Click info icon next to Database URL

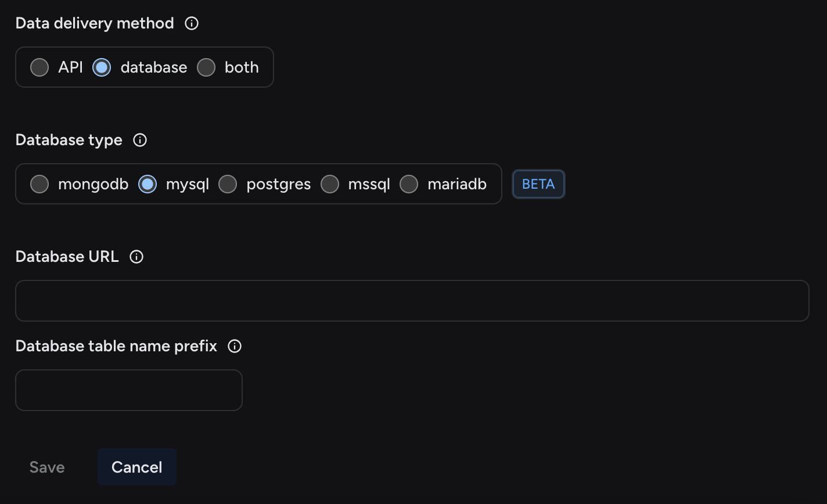point(136,257)
